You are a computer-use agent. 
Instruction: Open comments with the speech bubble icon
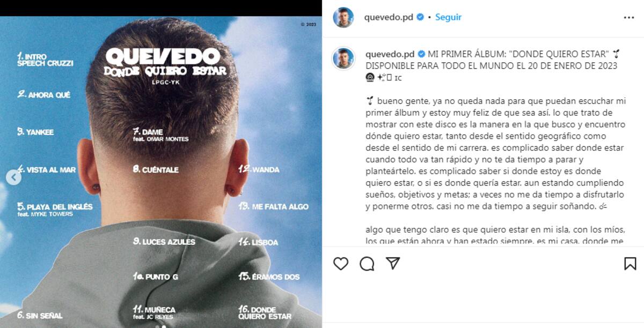pyautogui.click(x=367, y=263)
